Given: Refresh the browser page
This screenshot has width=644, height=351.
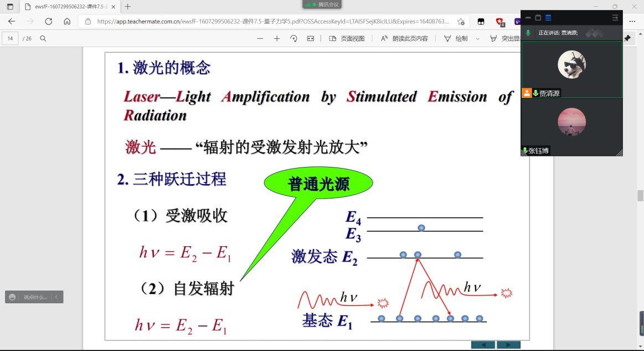Looking at the screenshot, I should point(48,22).
